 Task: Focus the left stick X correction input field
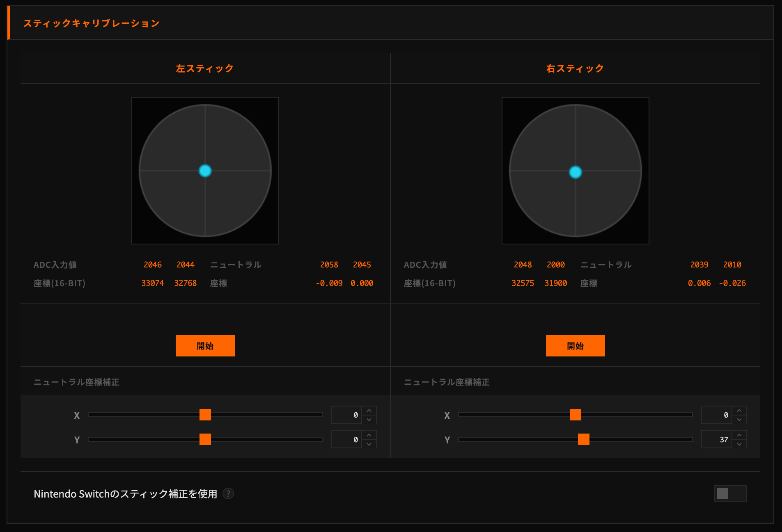(x=346, y=415)
